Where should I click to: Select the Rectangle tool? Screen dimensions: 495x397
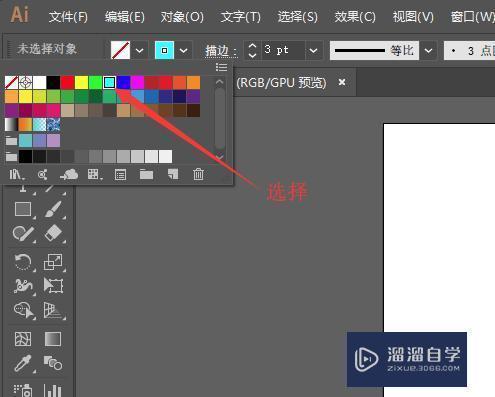23,210
